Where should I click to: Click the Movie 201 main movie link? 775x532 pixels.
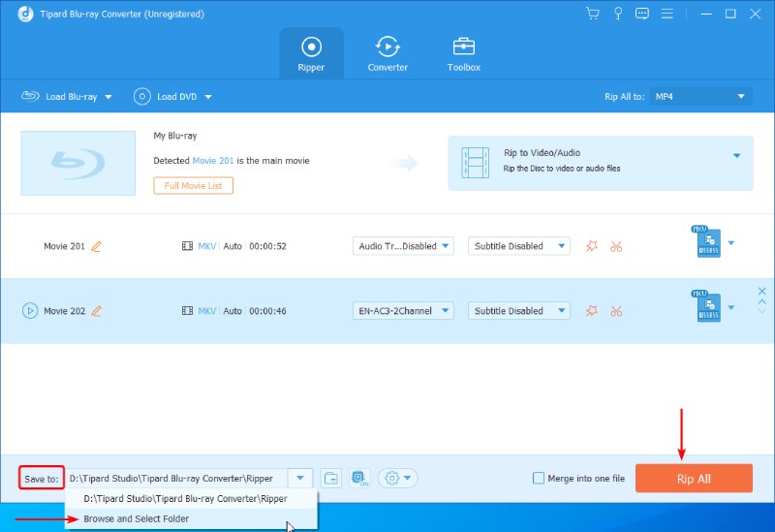coord(212,160)
